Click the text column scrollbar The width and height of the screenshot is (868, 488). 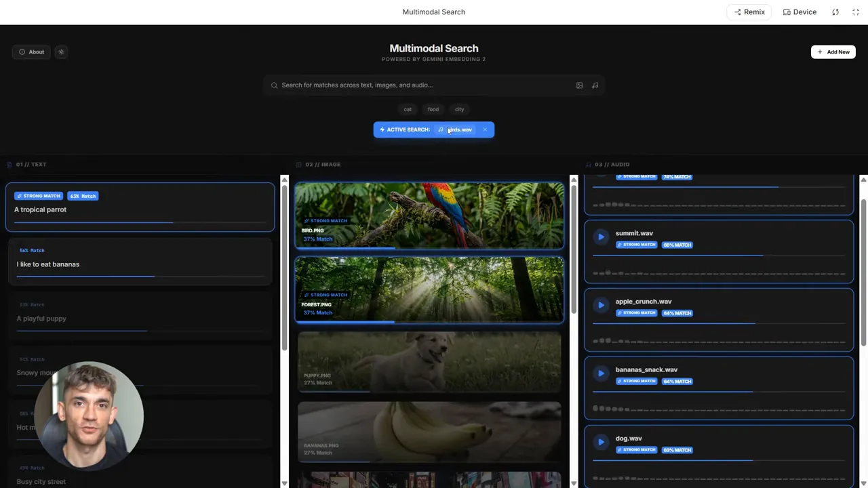pyautogui.click(x=284, y=268)
